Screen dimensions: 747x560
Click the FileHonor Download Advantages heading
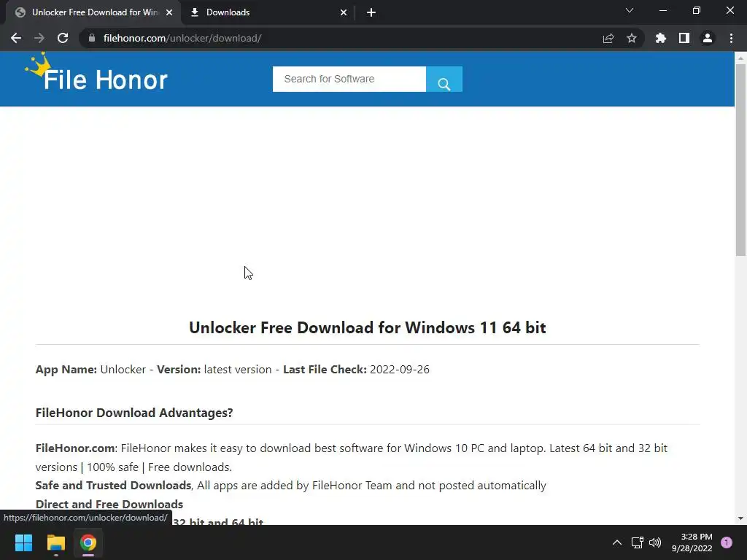click(x=134, y=413)
